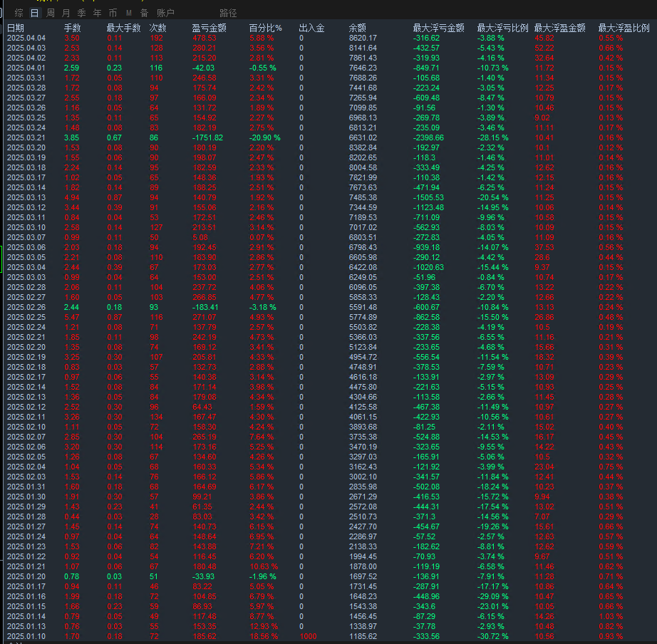Select the 日 daily tab

(34, 13)
